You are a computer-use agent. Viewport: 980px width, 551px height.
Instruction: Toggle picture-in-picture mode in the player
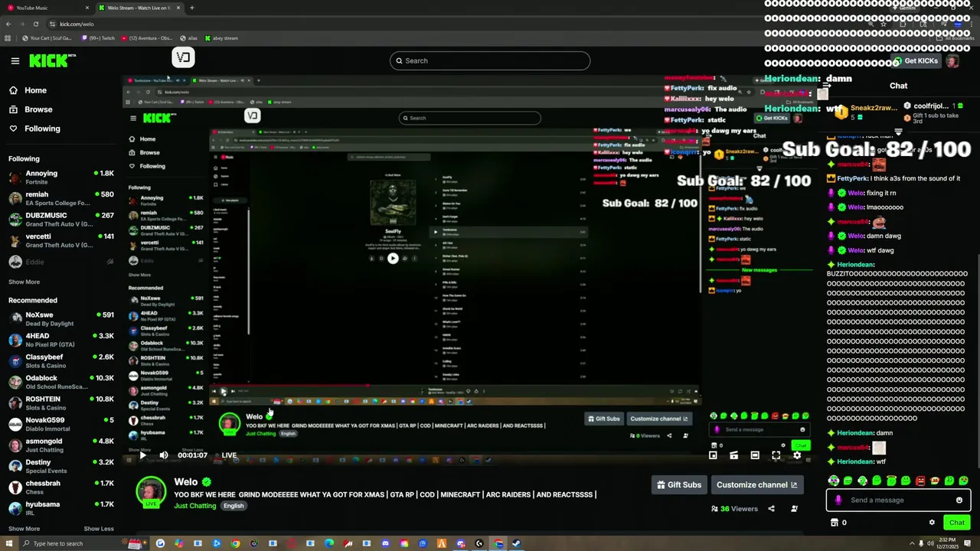point(713,455)
